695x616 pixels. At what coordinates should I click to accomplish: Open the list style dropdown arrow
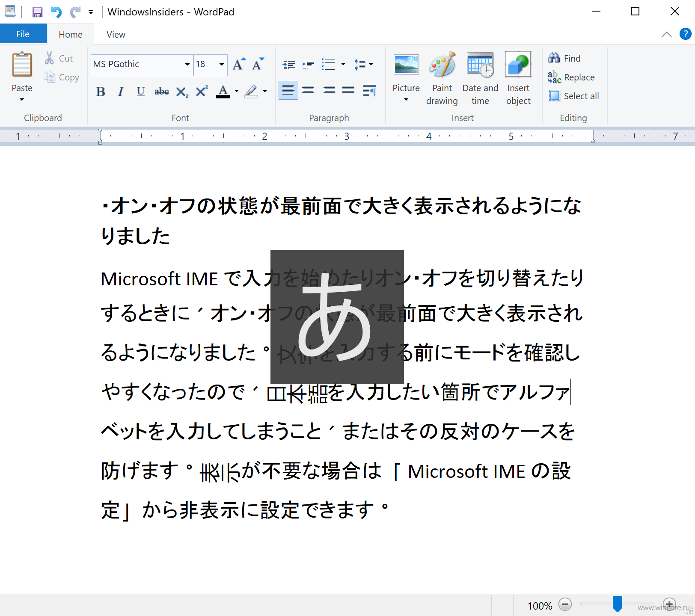point(343,65)
